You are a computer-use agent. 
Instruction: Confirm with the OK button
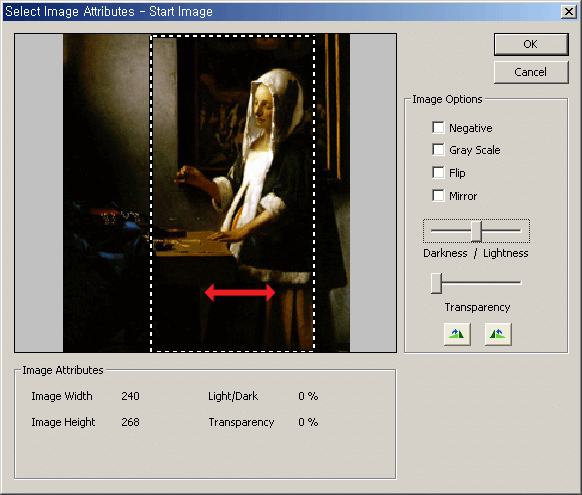[x=531, y=44]
